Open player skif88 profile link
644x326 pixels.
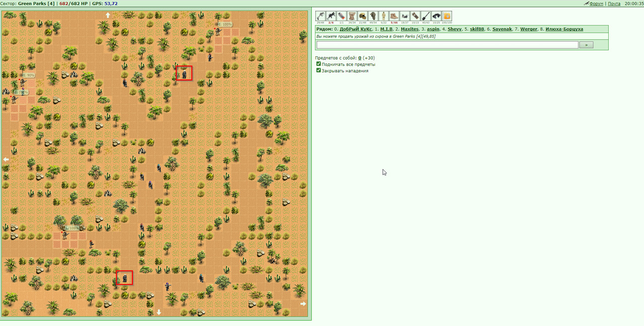[x=477, y=29]
